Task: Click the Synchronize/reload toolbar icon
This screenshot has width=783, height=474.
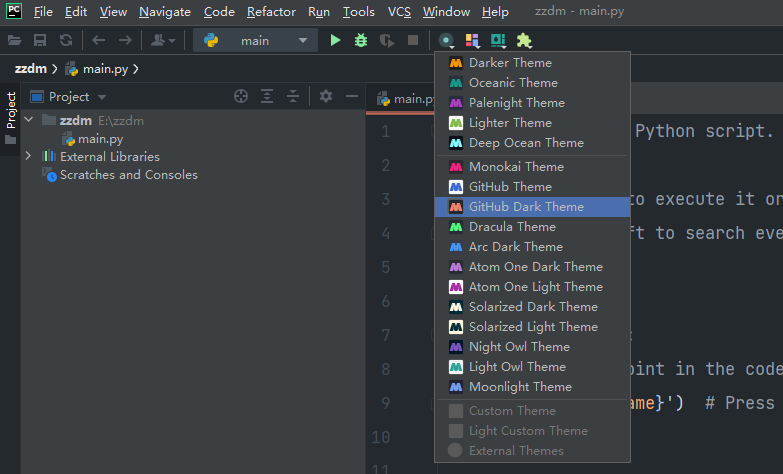Action: (66, 40)
